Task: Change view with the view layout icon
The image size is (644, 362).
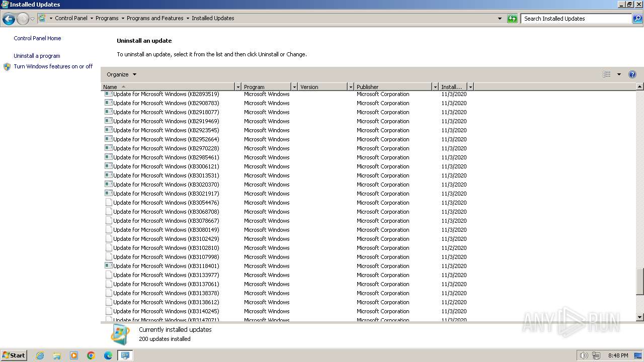Action: click(607, 74)
